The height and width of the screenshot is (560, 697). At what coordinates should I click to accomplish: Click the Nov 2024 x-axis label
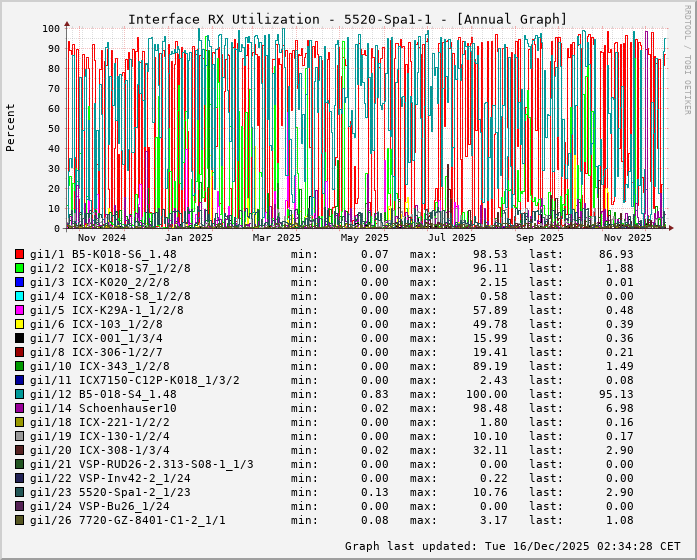pos(102,237)
